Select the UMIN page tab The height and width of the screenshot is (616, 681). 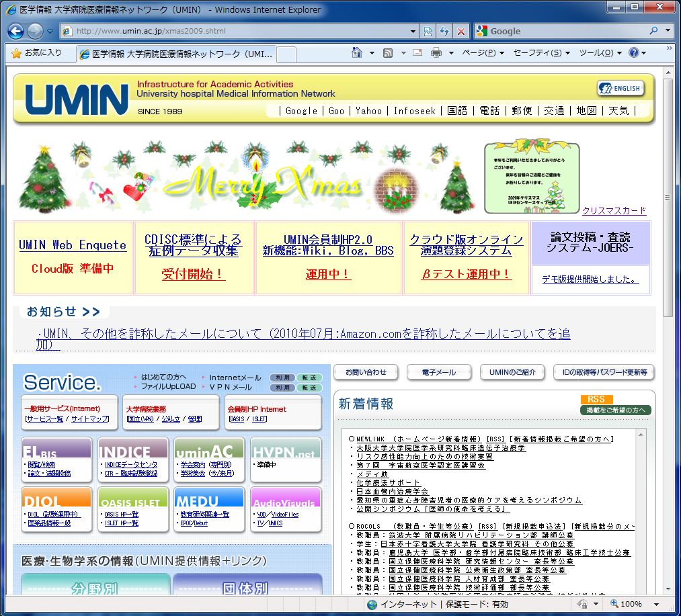pyautogui.click(x=176, y=54)
